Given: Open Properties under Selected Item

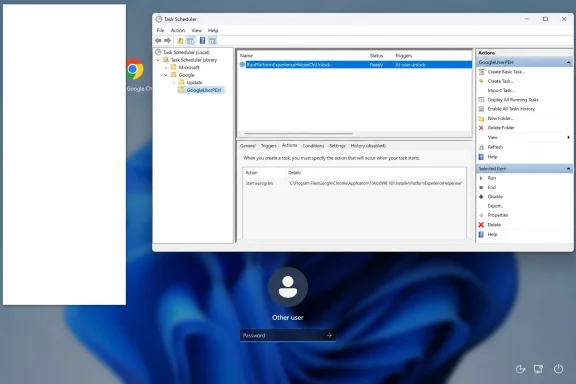Looking at the screenshot, I should pyautogui.click(x=498, y=215).
